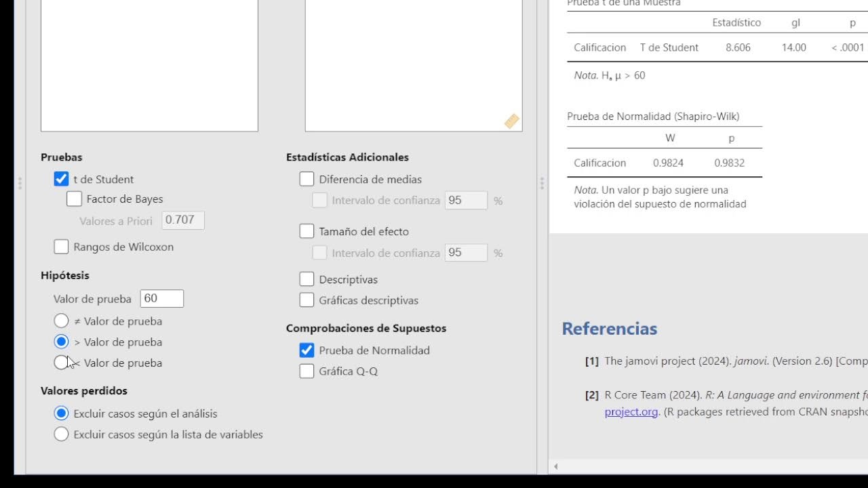Image resolution: width=868 pixels, height=488 pixels.
Task: Click the 8.606 statistic value
Action: click(738, 47)
